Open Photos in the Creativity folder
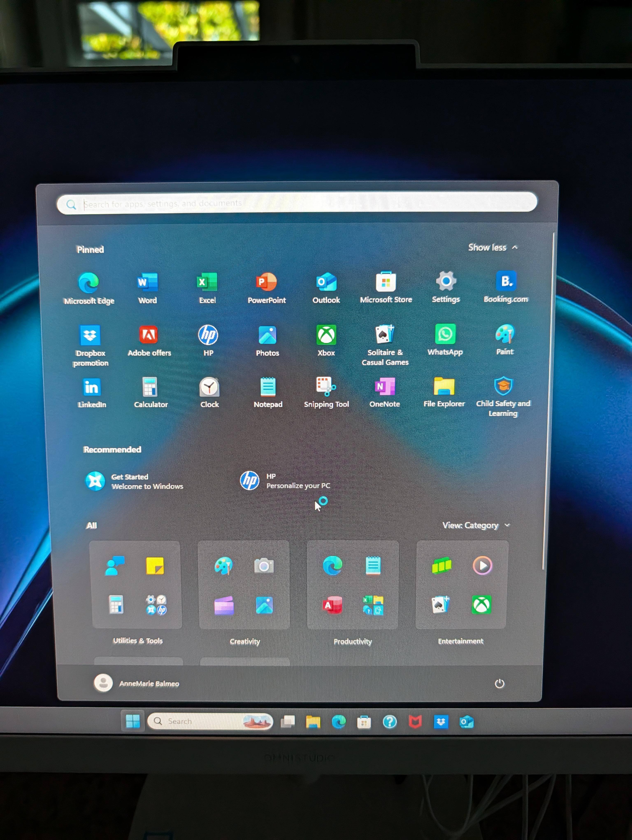 [x=264, y=605]
